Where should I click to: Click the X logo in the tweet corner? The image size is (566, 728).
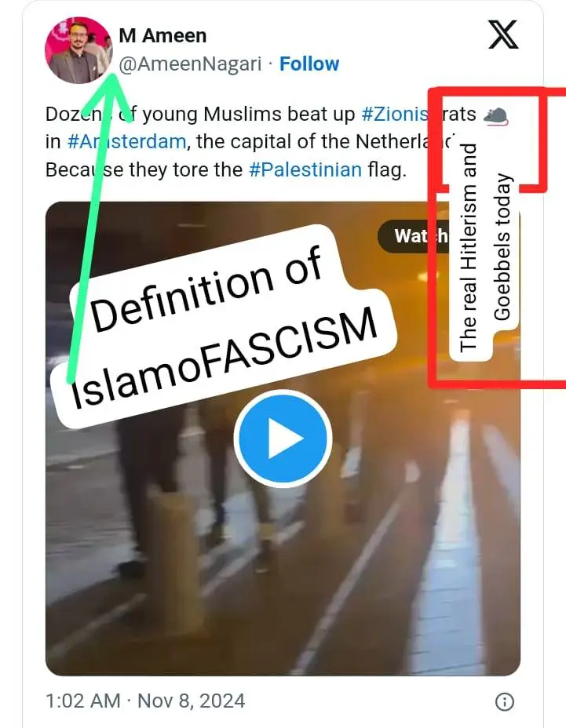click(x=503, y=35)
